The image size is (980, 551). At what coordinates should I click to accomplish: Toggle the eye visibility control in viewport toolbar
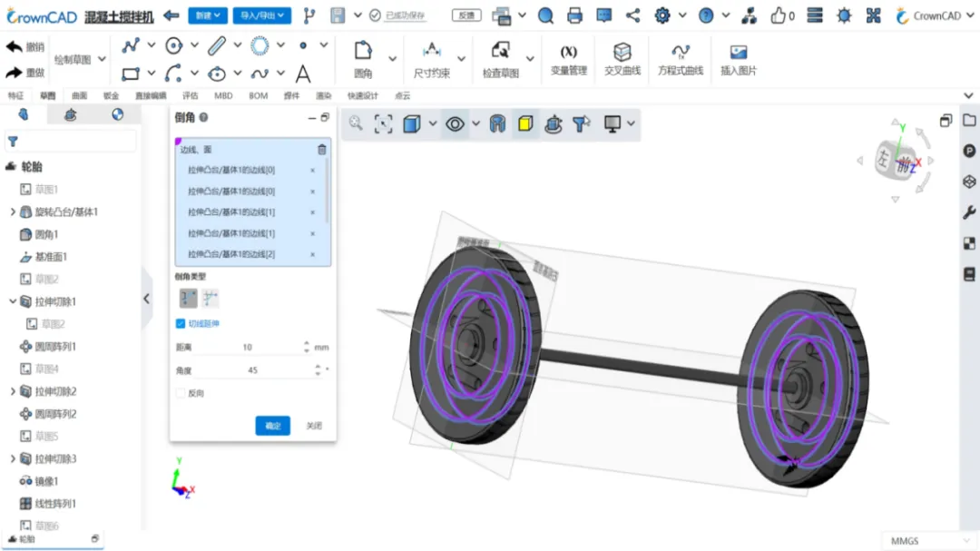click(x=455, y=123)
